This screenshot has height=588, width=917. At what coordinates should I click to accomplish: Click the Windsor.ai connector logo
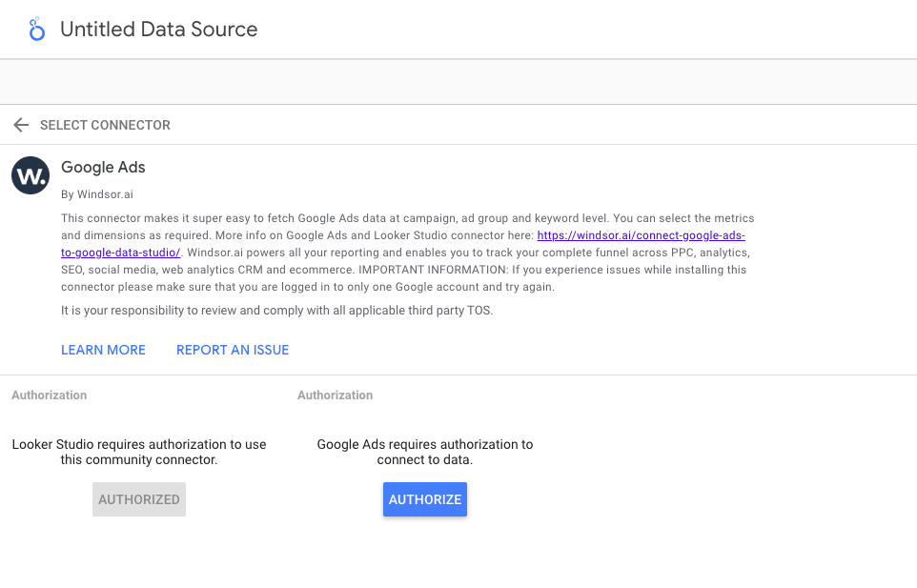pyautogui.click(x=31, y=175)
